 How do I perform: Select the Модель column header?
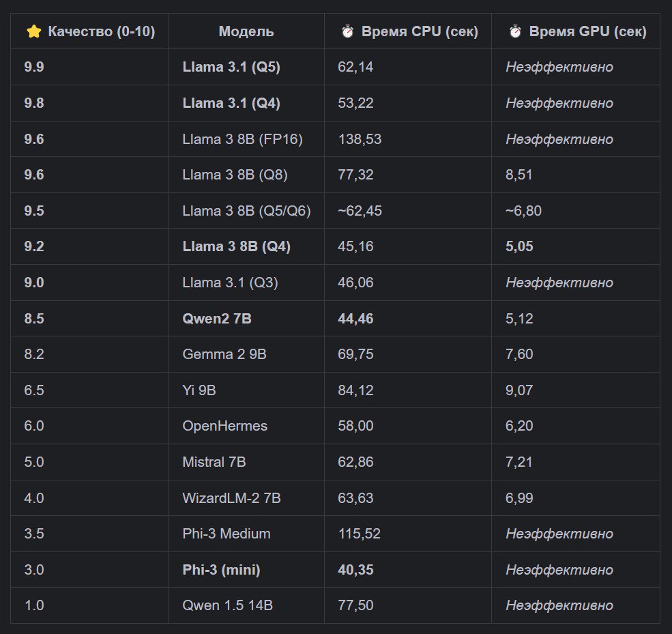[x=246, y=31]
